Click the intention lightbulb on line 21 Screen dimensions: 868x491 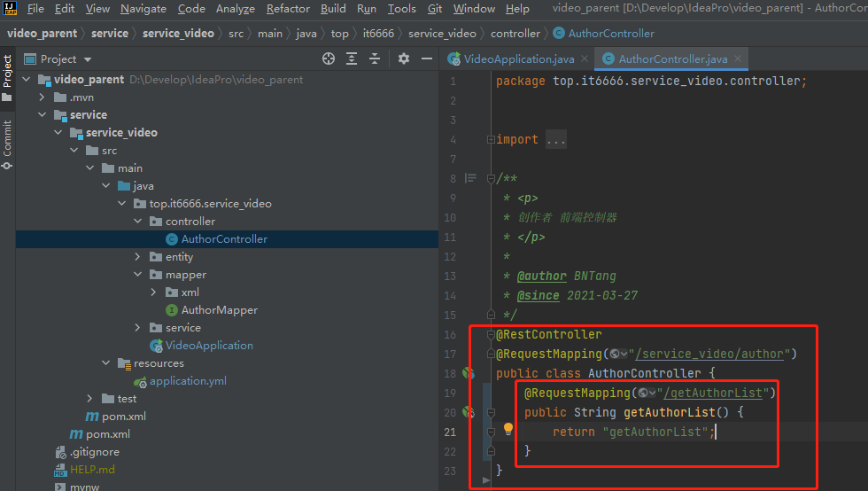(508, 428)
